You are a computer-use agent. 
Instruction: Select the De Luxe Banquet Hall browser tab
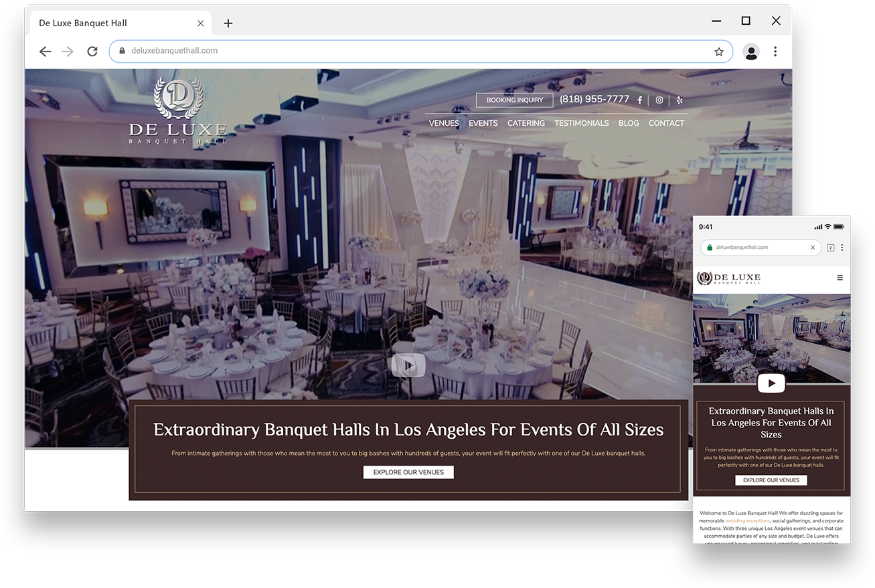point(121,23)
